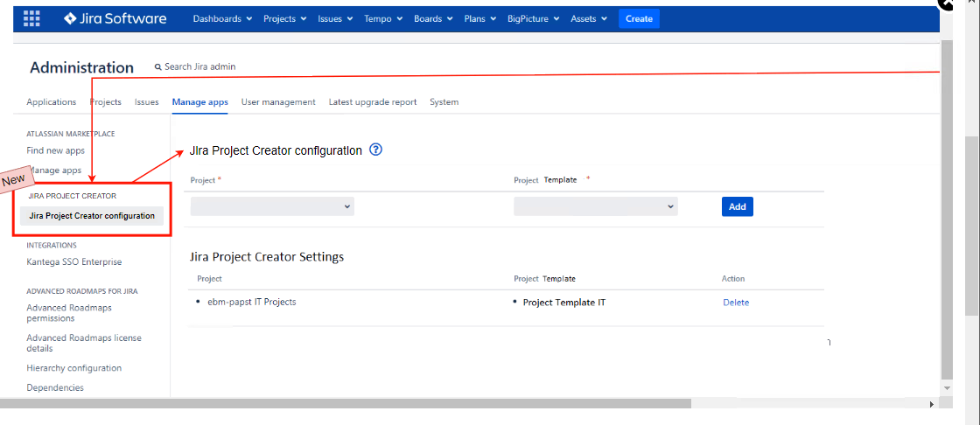The image size is (980, 425).
Task: Select Jira Project Creator configuration sidebar item
Action: (x=92, y=216)
